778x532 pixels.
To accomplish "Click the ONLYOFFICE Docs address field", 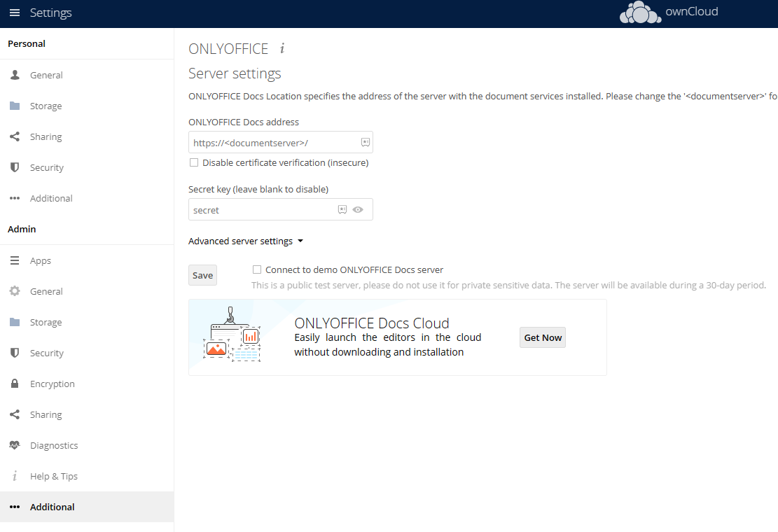I will [273, 142].
